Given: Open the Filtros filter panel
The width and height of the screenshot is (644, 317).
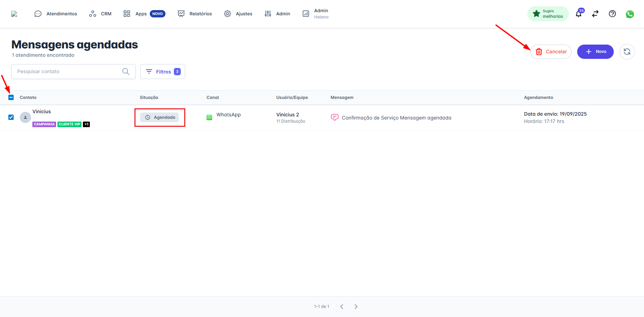Looking at the screenshot, I should tap(163, 72).
